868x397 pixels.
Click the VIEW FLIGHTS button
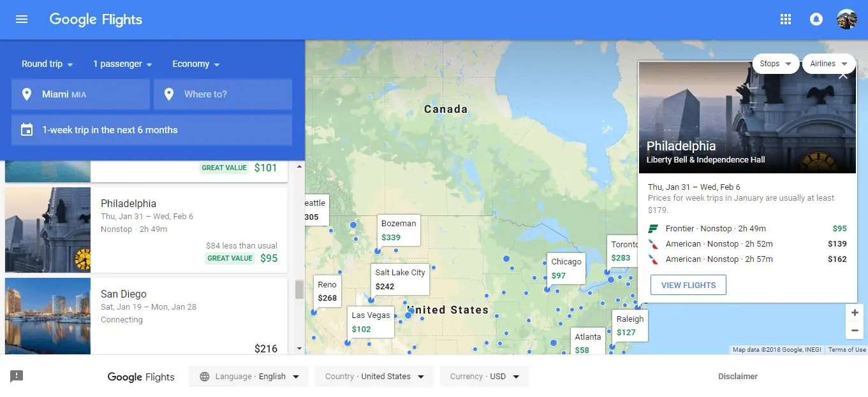688,285
